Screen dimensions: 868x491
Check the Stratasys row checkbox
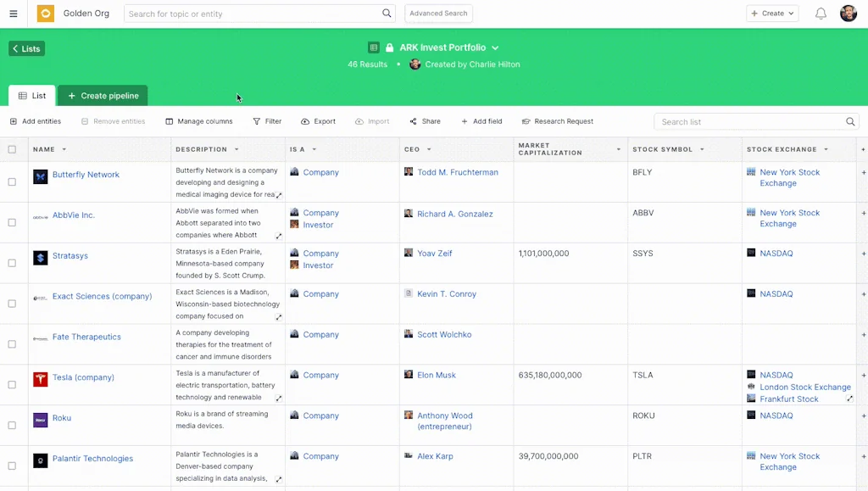pyautogui.click(x=12, y=263)
